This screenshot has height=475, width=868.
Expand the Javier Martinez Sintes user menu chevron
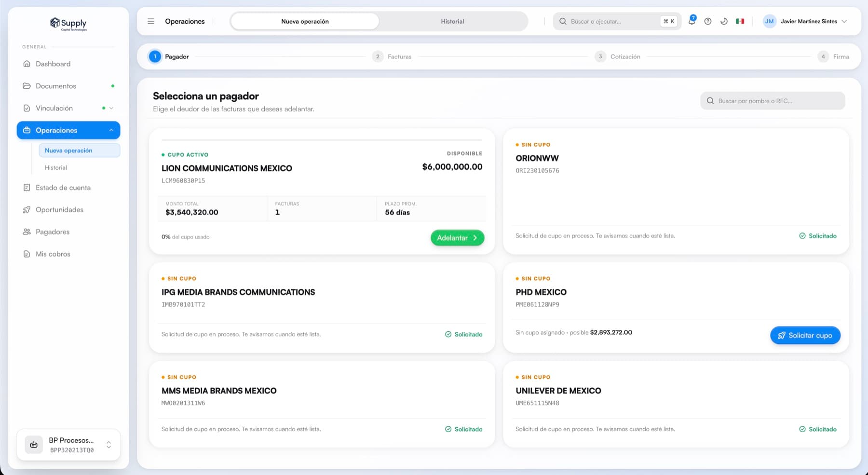pyautogui.click(x=844, y=21)
